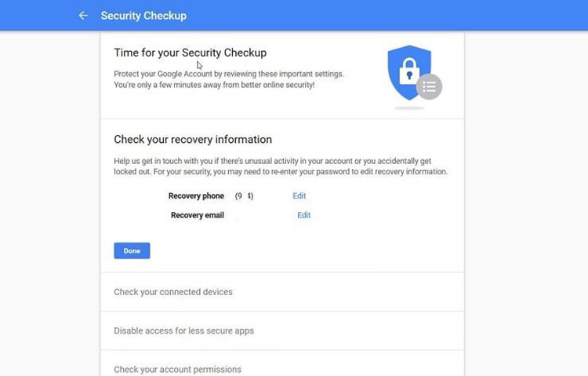Click the Security Checkup header title
This screenshot has height=376, width=588.
point(143,16)
